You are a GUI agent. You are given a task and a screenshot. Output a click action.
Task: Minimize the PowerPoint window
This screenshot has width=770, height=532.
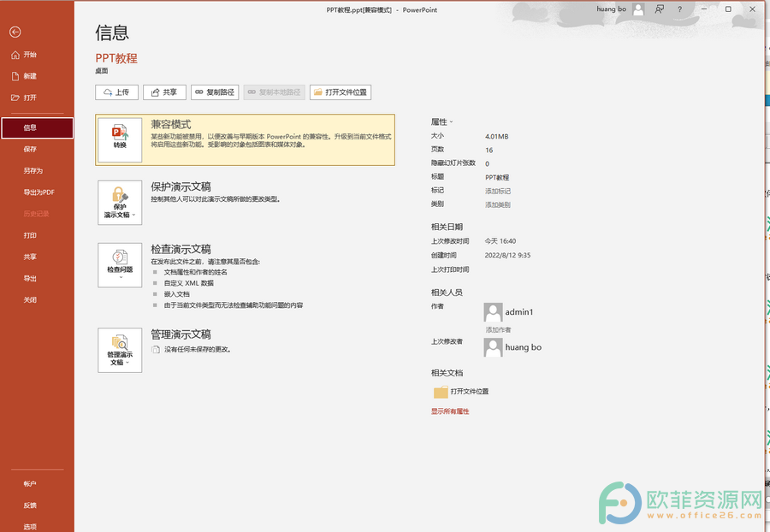704,9
